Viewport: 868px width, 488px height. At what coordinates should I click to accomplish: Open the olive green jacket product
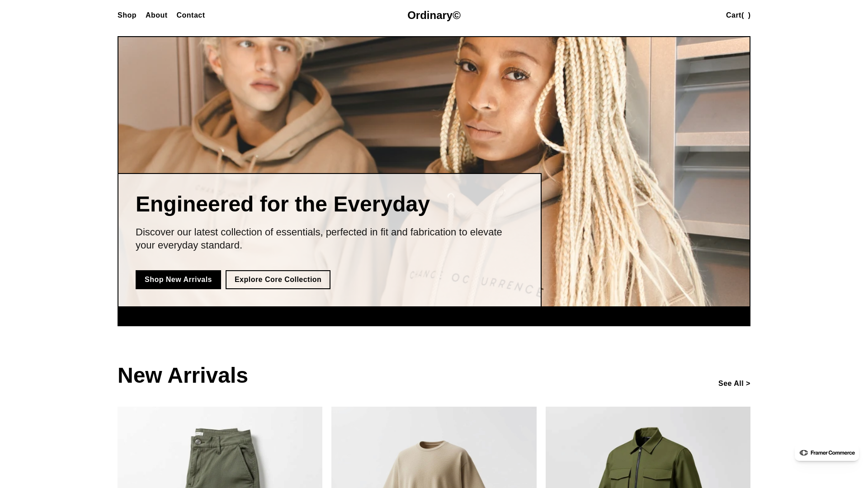coord(648,447)
